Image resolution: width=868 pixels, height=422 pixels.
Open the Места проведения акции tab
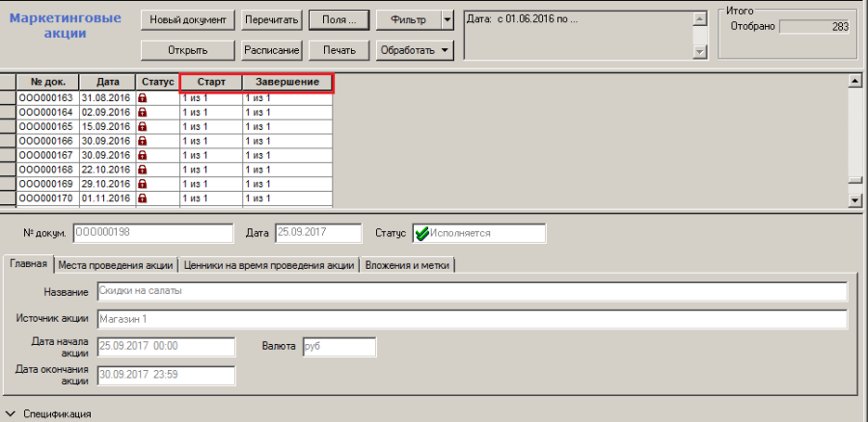pos(116,265)
